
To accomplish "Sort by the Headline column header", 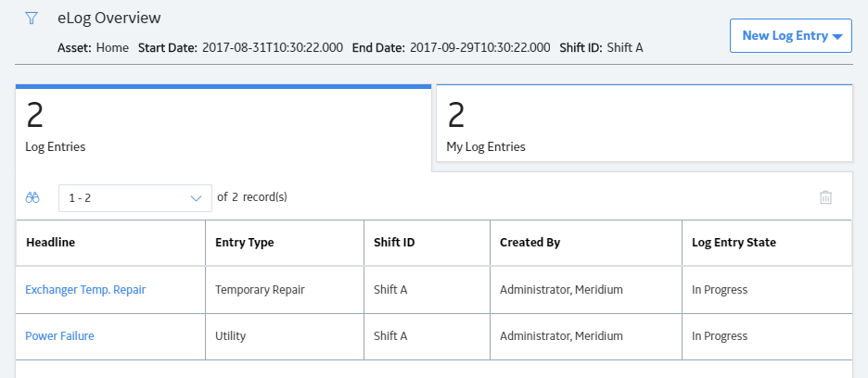I will pyautogui.click(x=110, y=243).
